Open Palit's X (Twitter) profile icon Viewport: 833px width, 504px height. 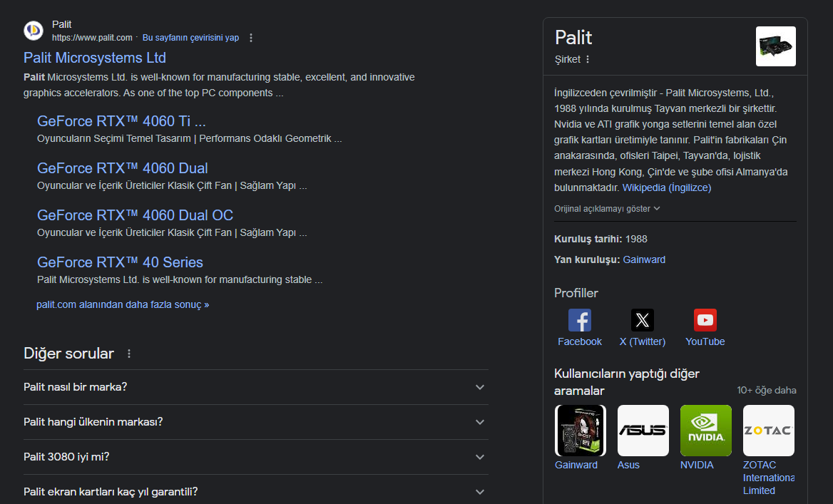(x=643, y=320)
